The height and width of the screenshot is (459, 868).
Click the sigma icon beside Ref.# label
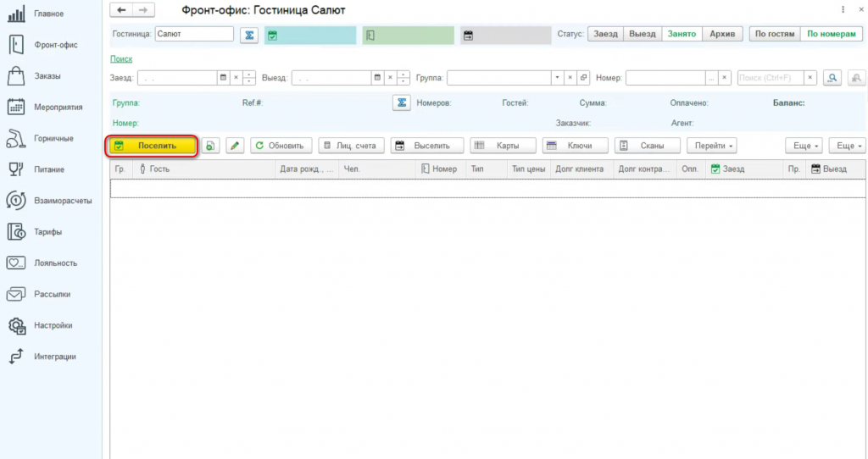401,102
